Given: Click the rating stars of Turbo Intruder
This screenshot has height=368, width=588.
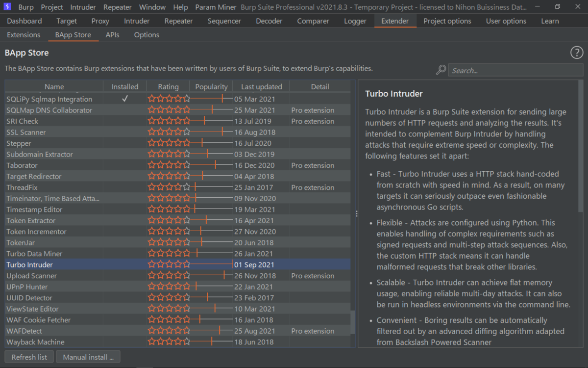Looking at the screenshot, I should pos(169,264).
